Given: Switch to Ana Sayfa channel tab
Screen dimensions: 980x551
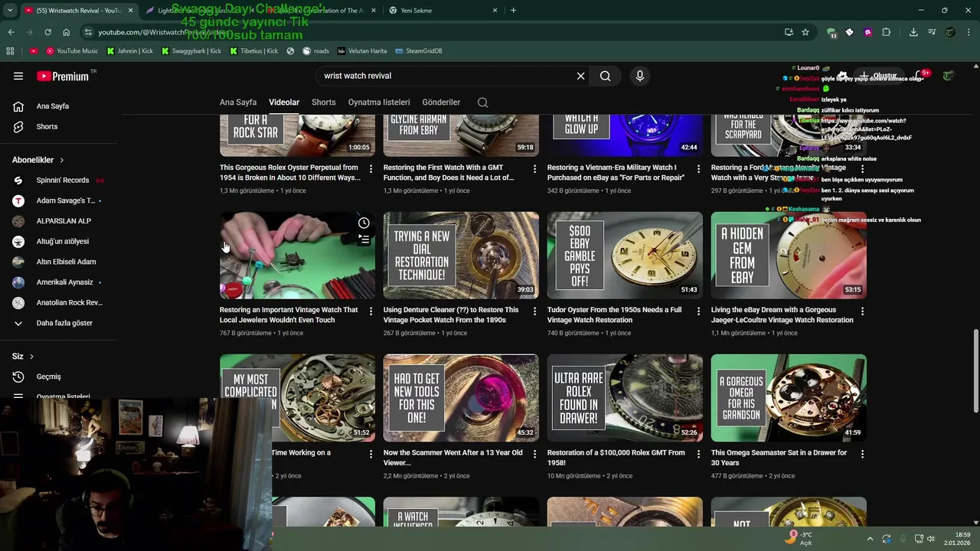Looking at the screenshot, I should (x=238, y=103).
